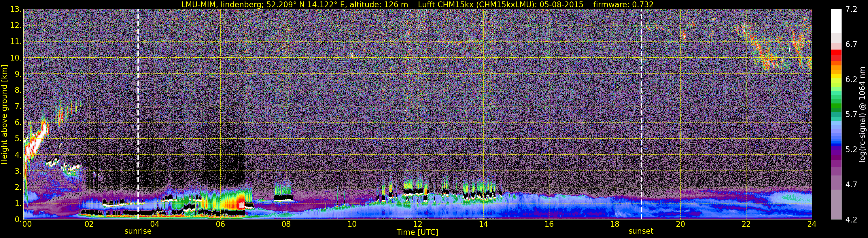Click the '02' time axis tick label
Viewport: 868px width, 238px height.
(x=89, y=224)
